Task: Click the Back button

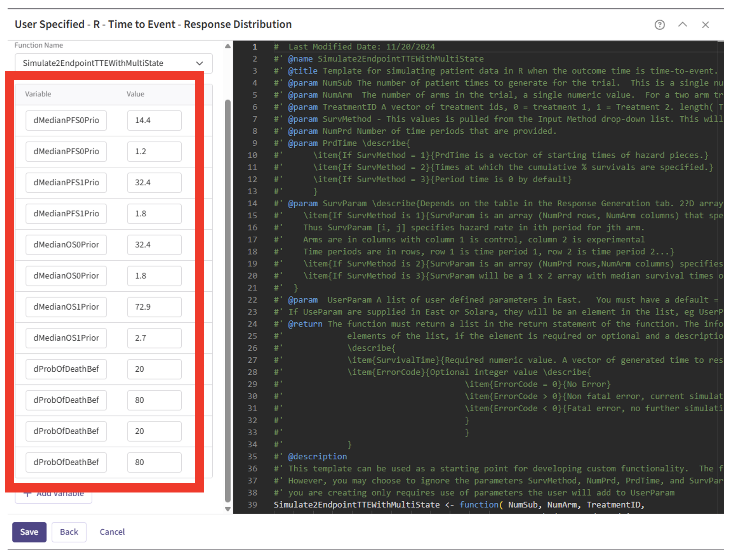Action: point(69,532)
